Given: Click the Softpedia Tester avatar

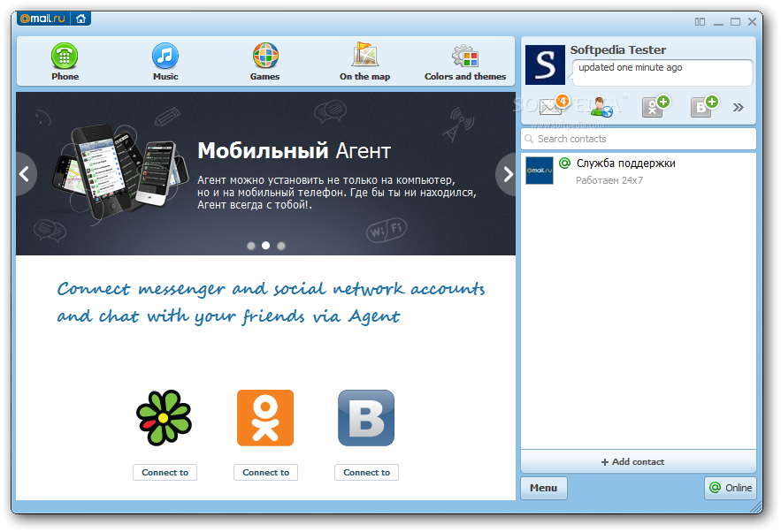Looking at the screenshot, I should 545,65.
